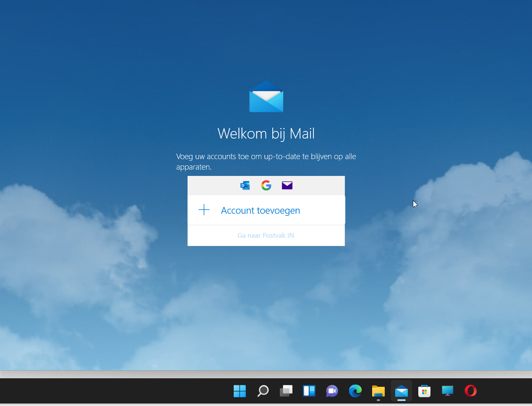
Task: Open the Windows Start menu
Action: pyautogui.click(x=240, y=391)
